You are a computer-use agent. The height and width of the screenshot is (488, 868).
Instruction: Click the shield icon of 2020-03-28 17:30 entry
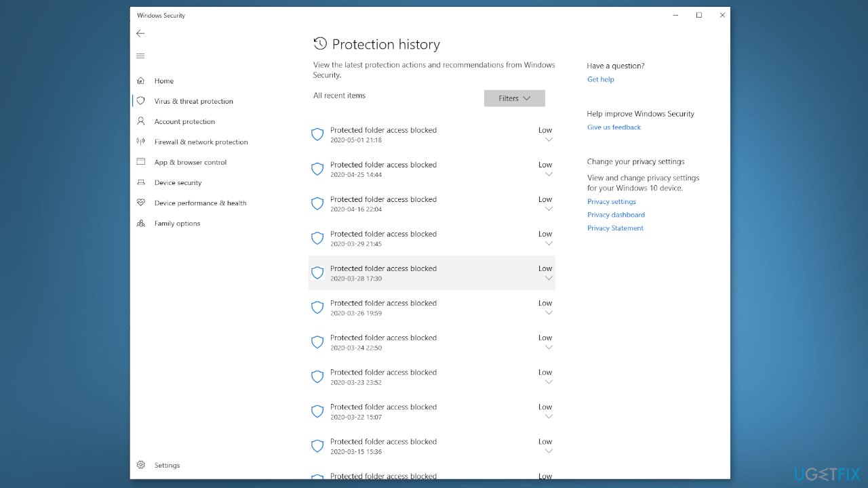point(317,272)
